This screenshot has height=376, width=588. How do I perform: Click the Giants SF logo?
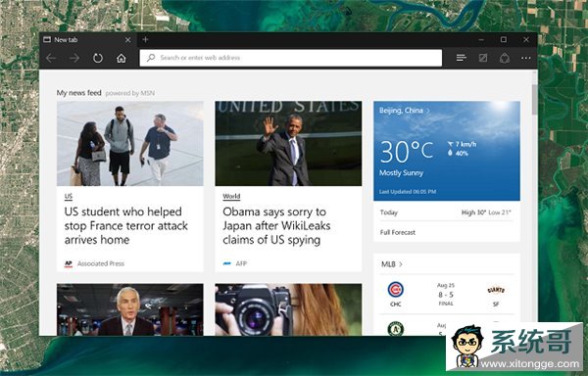tap(496, 290)
